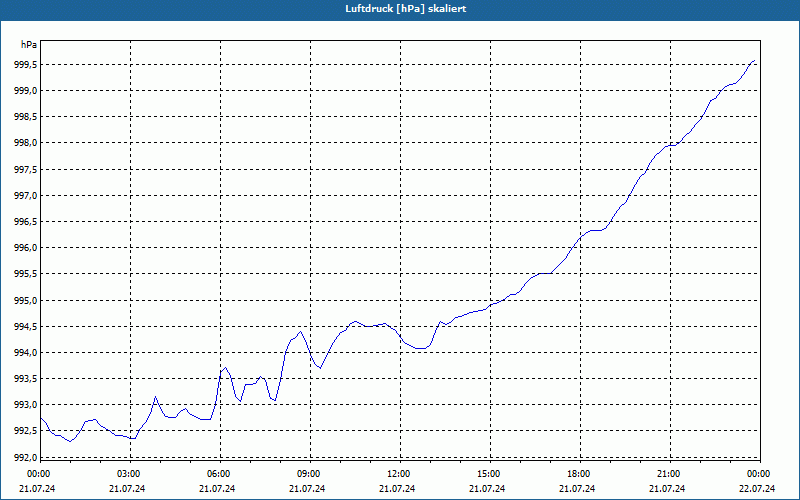
Task: Click the 992,5 y-axis label
Action: pyautogui.click(x=26, y=431)
